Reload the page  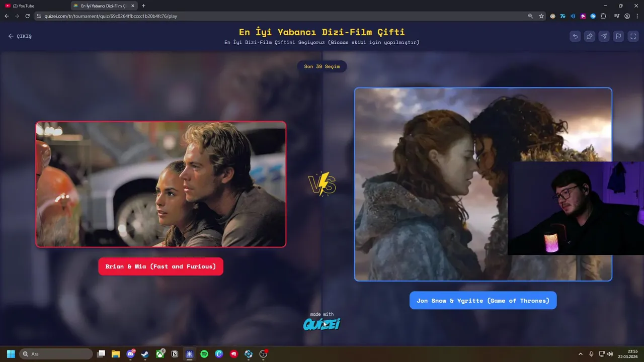tap(27, 16)
